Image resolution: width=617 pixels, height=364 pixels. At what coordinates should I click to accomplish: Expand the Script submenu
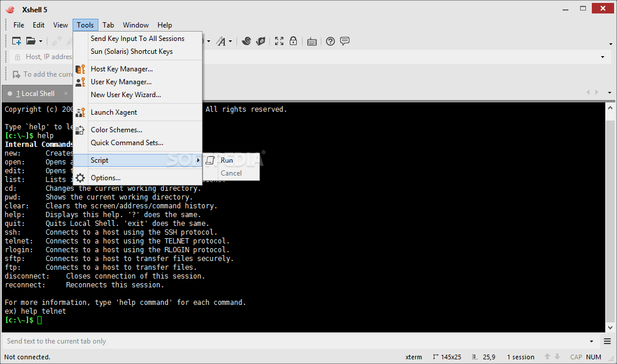[138, 160]
